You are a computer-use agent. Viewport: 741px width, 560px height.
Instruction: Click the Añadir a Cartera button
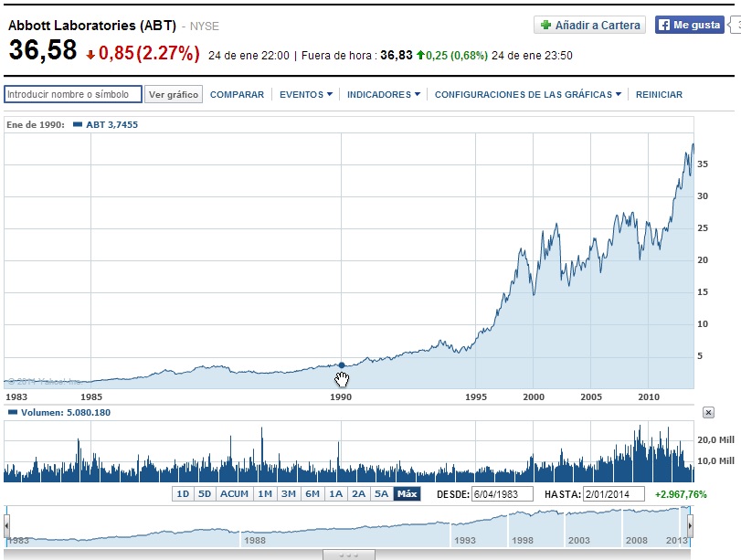tap(589, 25)
